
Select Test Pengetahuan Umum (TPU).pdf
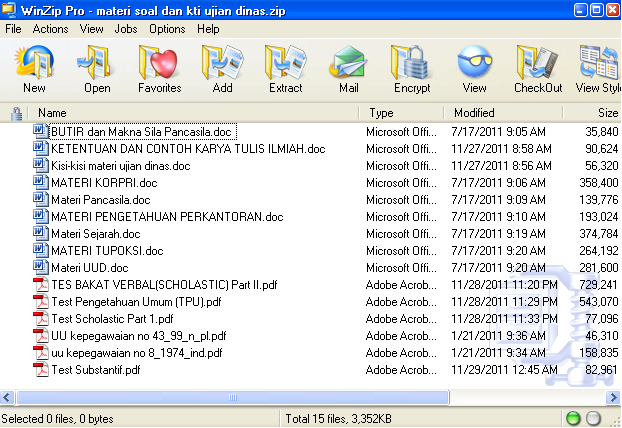click(136, 302)
